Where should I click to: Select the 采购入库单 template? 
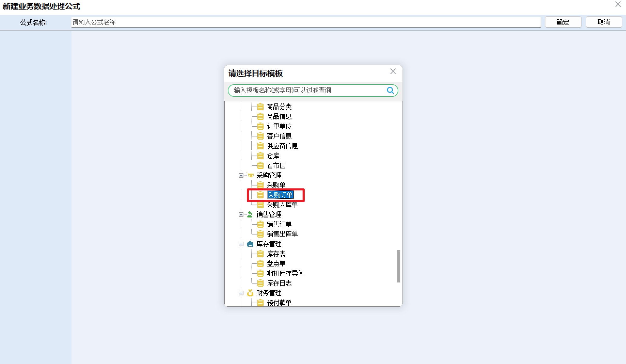pos(282,205)
